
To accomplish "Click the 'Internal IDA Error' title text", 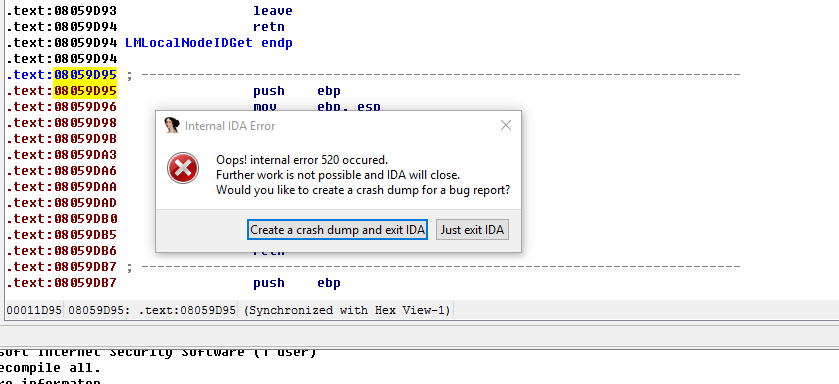I will [230, 126].
